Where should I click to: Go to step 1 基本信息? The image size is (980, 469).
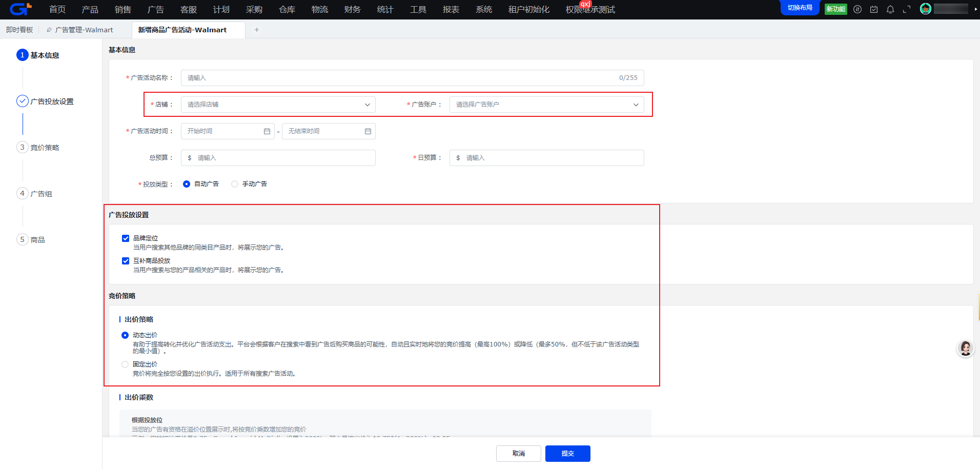[x=38, y=55]
